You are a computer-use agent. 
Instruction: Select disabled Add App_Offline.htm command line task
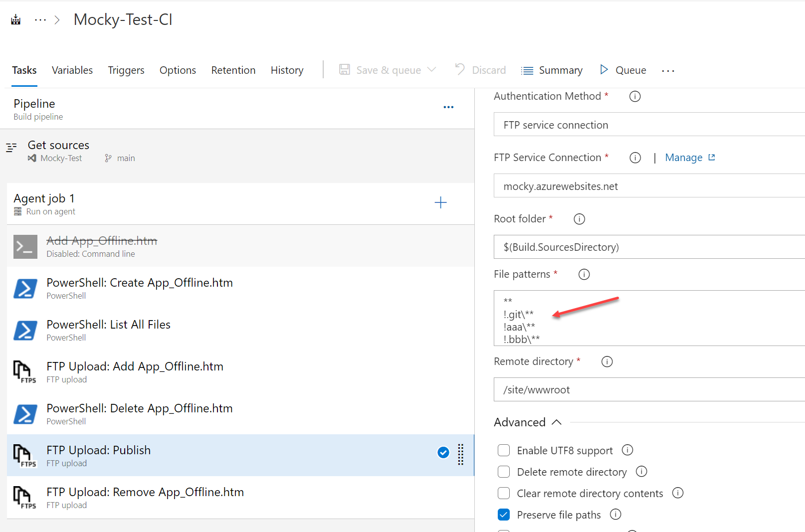pyautogui.click(x=240, y=246)
